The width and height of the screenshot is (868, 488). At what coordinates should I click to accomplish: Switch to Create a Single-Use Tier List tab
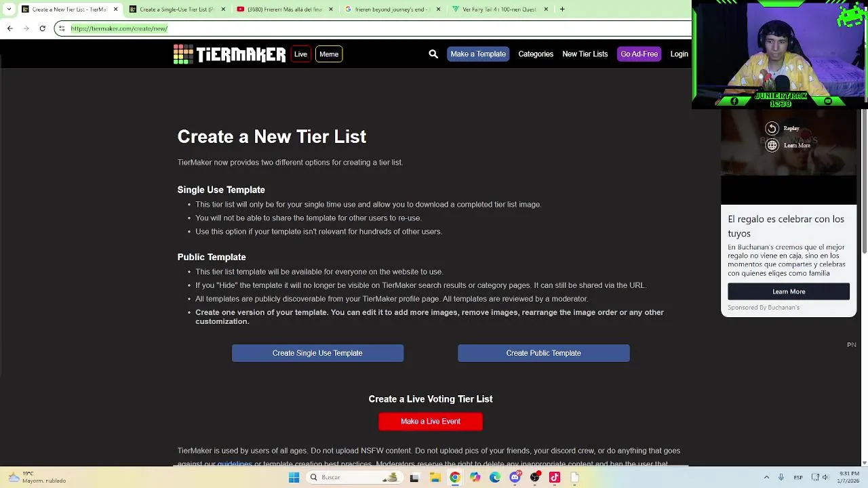176,9
